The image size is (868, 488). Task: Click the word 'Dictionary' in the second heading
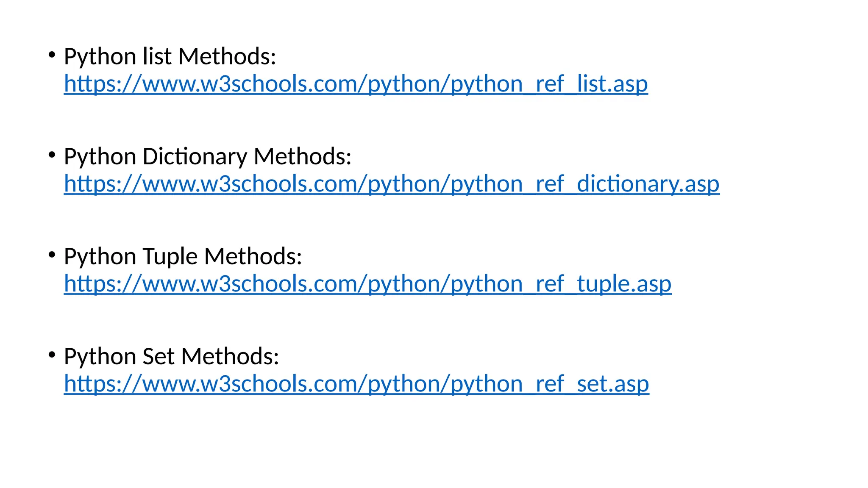coord(195,156)
